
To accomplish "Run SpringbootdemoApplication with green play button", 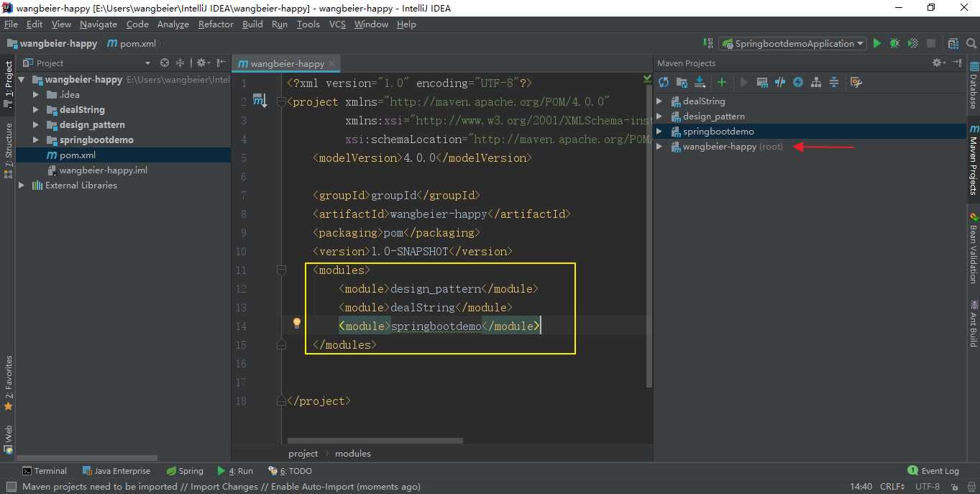I will coord(876,43).
